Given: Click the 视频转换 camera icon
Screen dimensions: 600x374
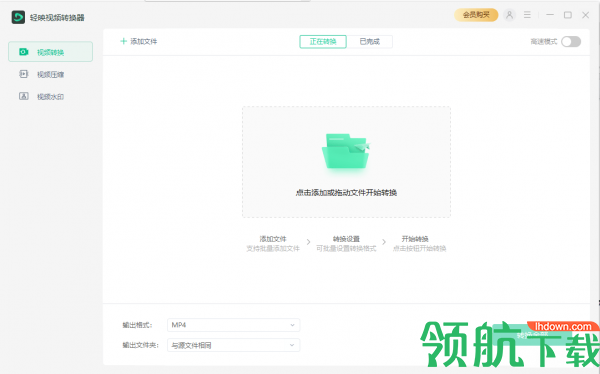Looking at the screenshot, I should (24, 52).
